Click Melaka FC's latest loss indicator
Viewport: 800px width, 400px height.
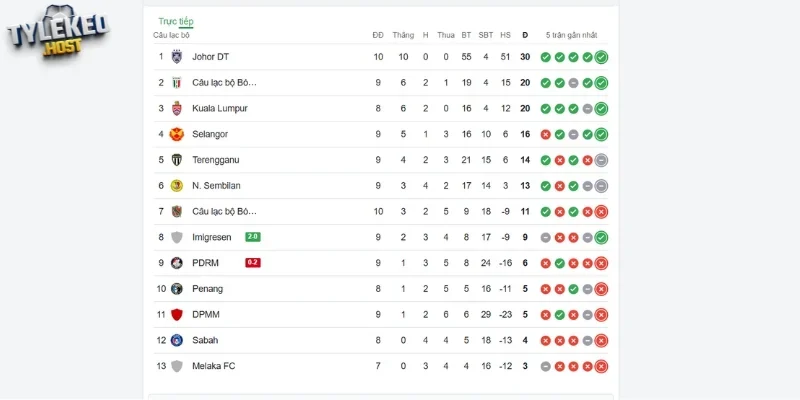602,366
